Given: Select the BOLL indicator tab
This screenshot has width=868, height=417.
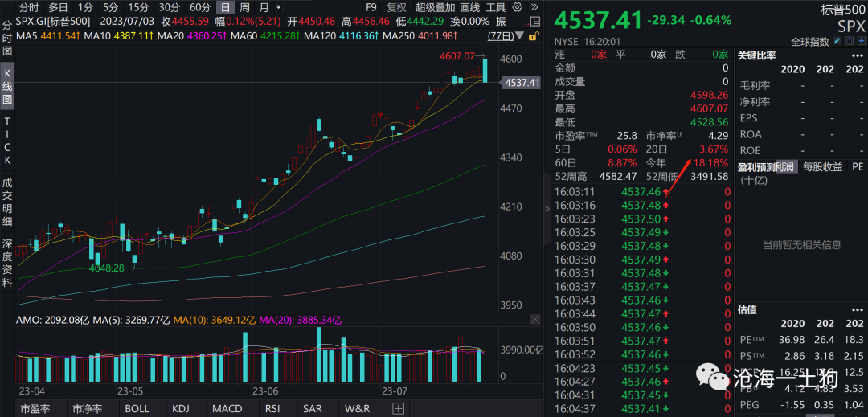Looking at the screenshot, I should pos(137,409).
